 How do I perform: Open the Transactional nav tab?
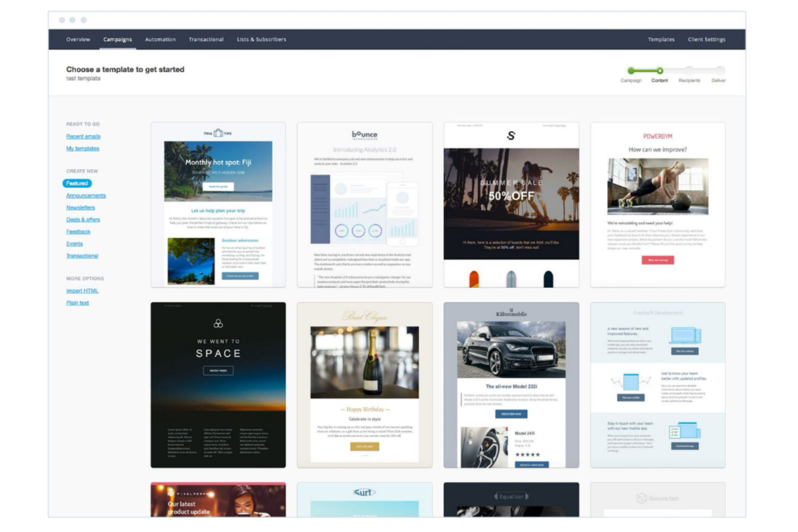(206, 39)
